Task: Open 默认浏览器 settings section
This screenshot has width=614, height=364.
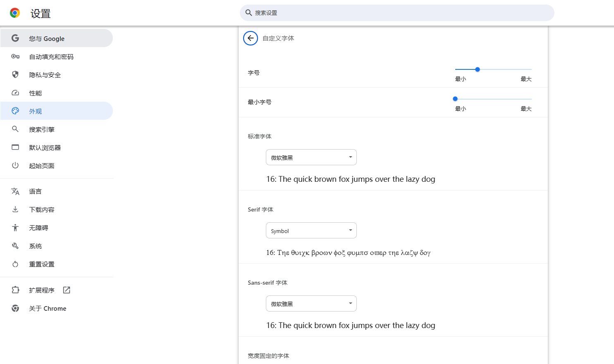Action: (57, 148)
